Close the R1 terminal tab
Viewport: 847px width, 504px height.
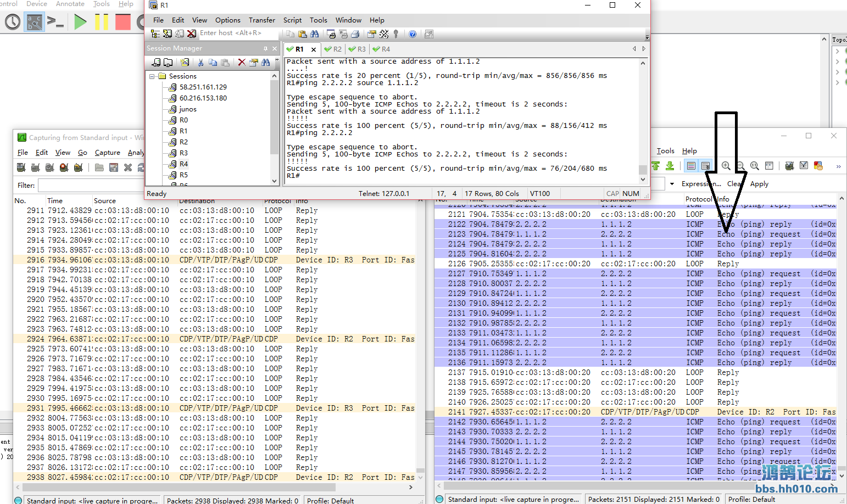click(314, 49)
